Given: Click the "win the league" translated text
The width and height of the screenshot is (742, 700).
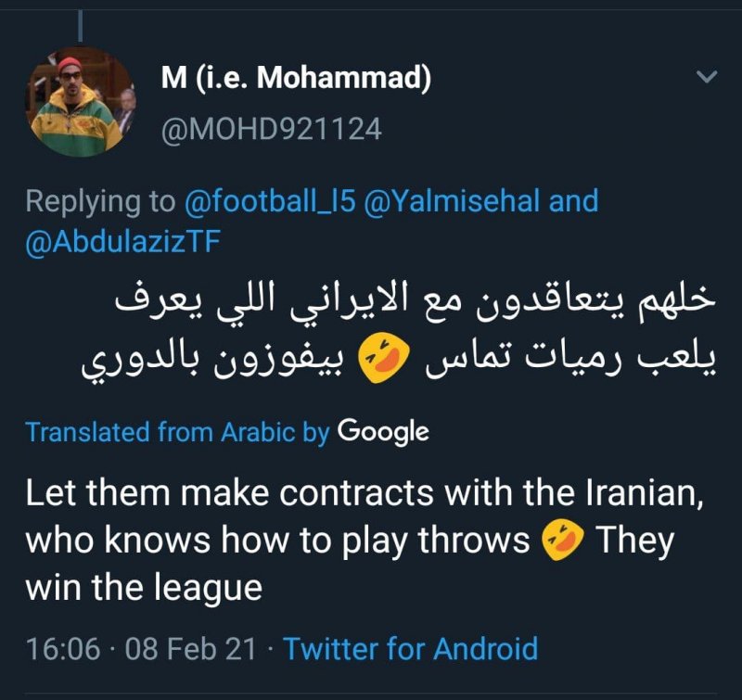Looking at the screenshot, I should click(x=144, y=589).
